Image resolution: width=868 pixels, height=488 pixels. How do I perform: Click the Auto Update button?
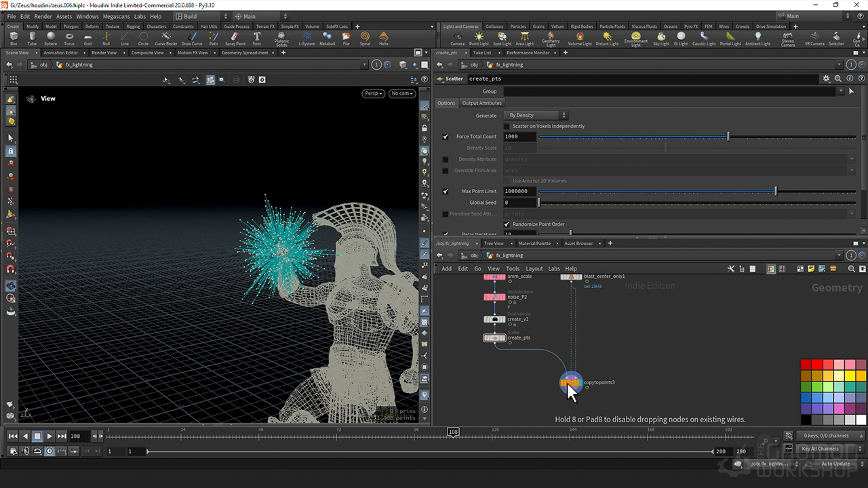point(835,464)
